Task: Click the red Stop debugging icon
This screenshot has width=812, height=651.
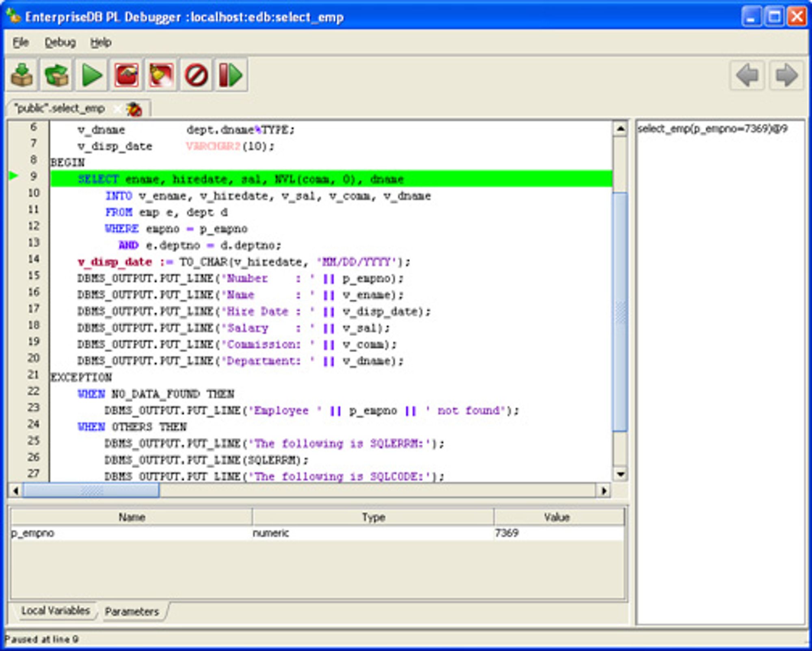Action: click(x=196, y=75)
